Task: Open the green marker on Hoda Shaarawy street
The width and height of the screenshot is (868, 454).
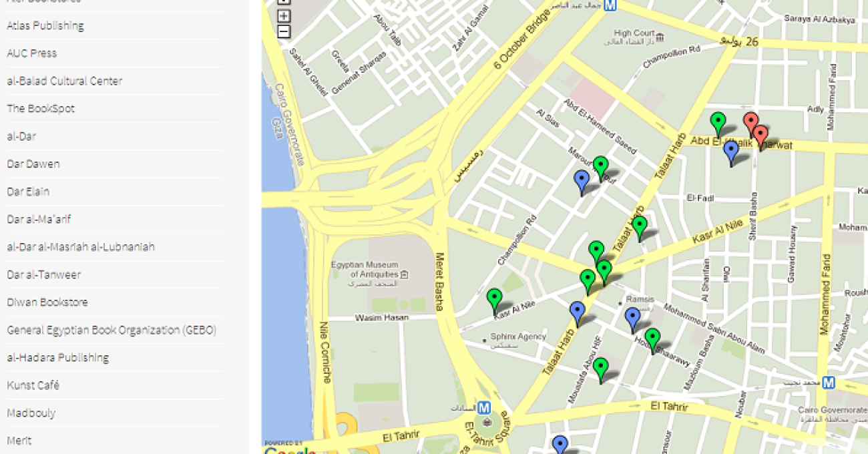Action: (652, 338)
